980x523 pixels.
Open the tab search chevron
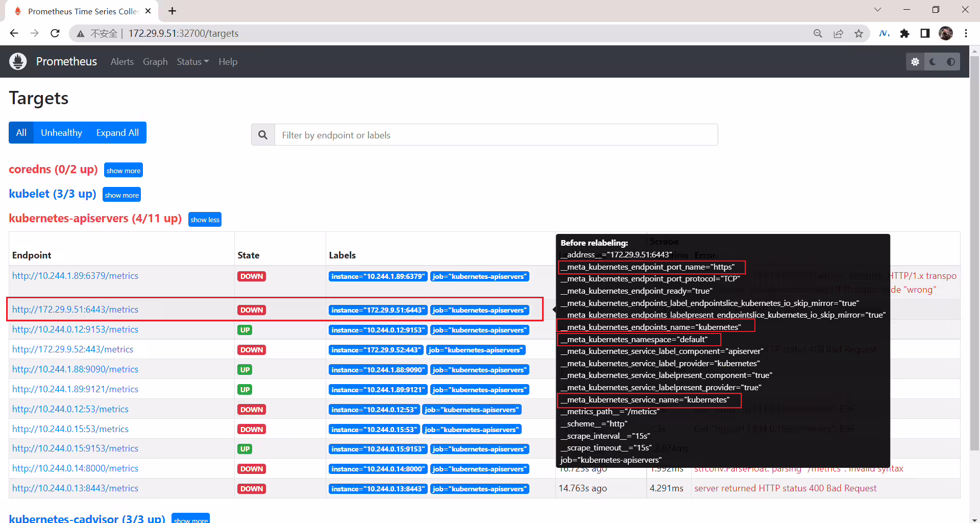(x=877, y=10)
